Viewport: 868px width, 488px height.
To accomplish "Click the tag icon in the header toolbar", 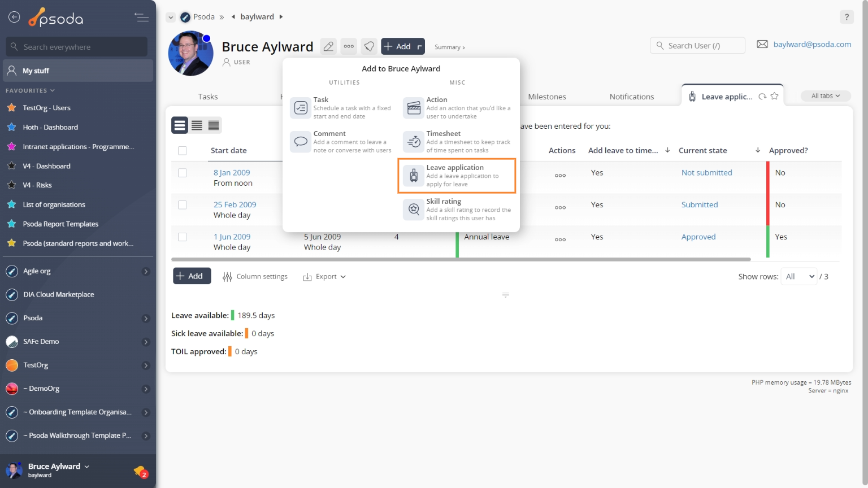I will click(x=370, y=46).
